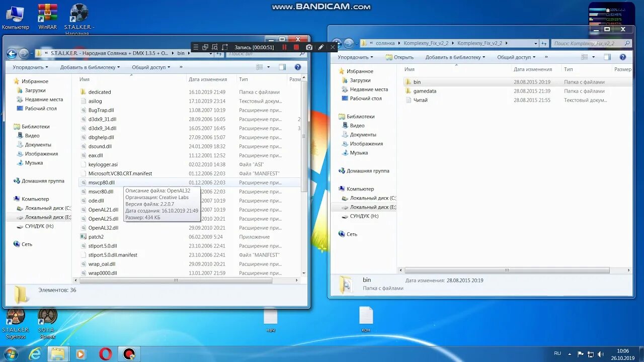Show more toolbar commands in bin window

coord(181,67)
